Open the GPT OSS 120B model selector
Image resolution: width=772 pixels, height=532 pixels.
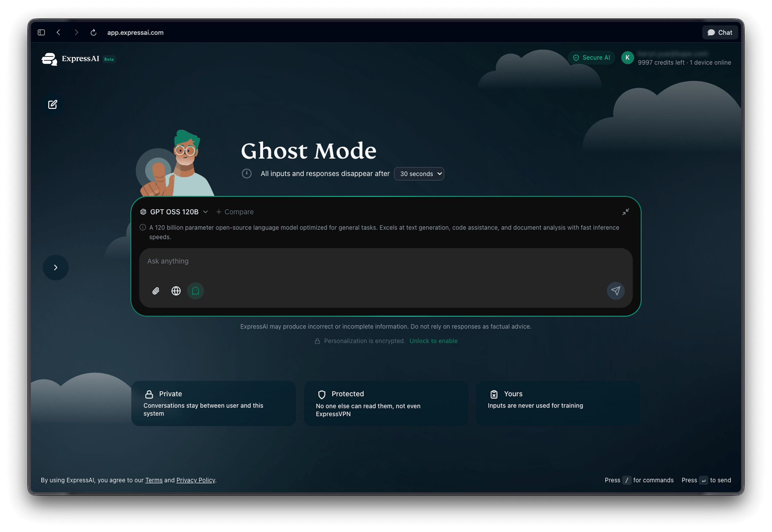tap(174, 212)
